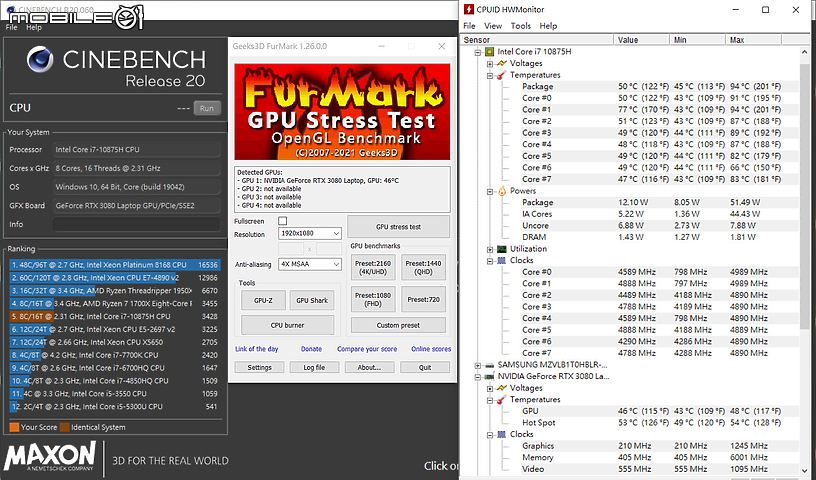Click the orange Your Score legend swatch
The width and height of the screenshot is (816, 480).
[x=14, y=427]
